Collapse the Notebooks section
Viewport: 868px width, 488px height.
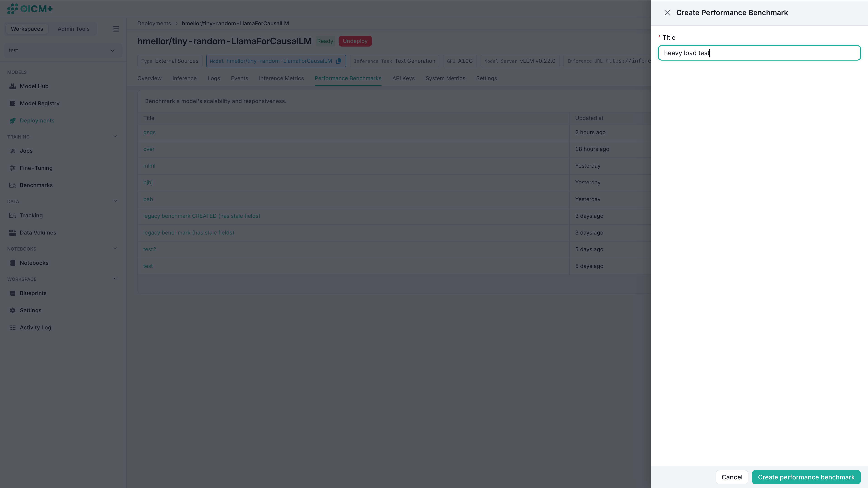(115, 249)
